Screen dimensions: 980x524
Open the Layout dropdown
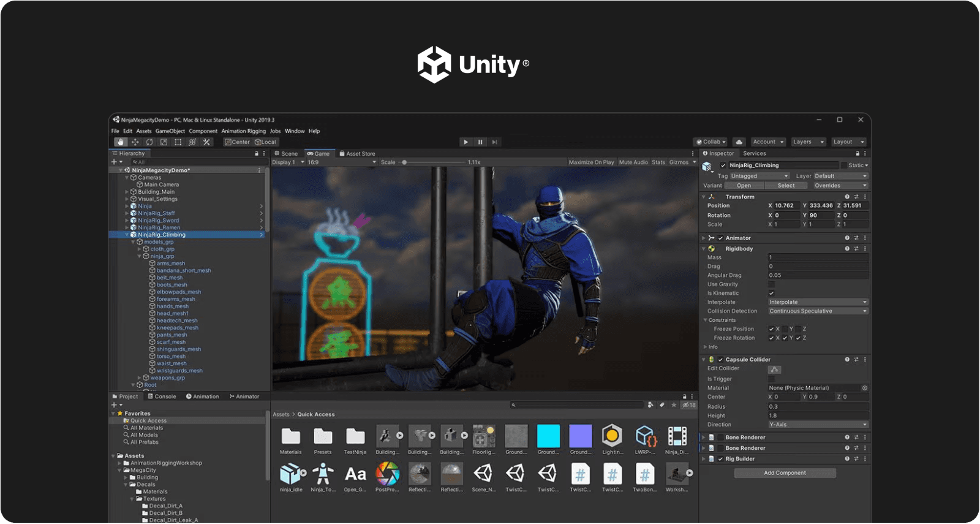coord(848,142)
